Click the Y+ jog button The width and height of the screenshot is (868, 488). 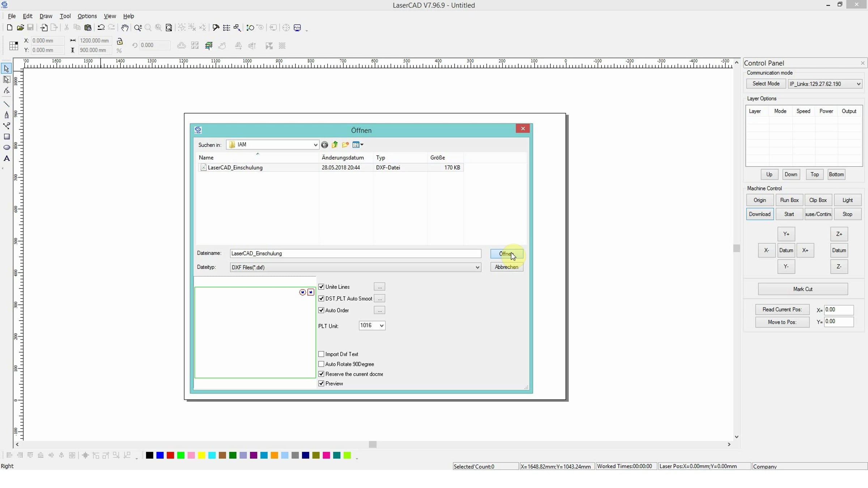786,234
